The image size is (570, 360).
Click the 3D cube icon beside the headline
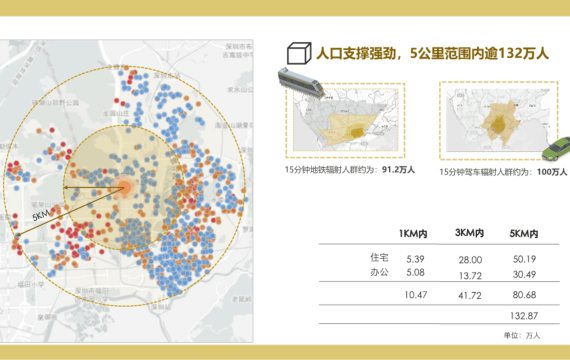click(299, 54)
